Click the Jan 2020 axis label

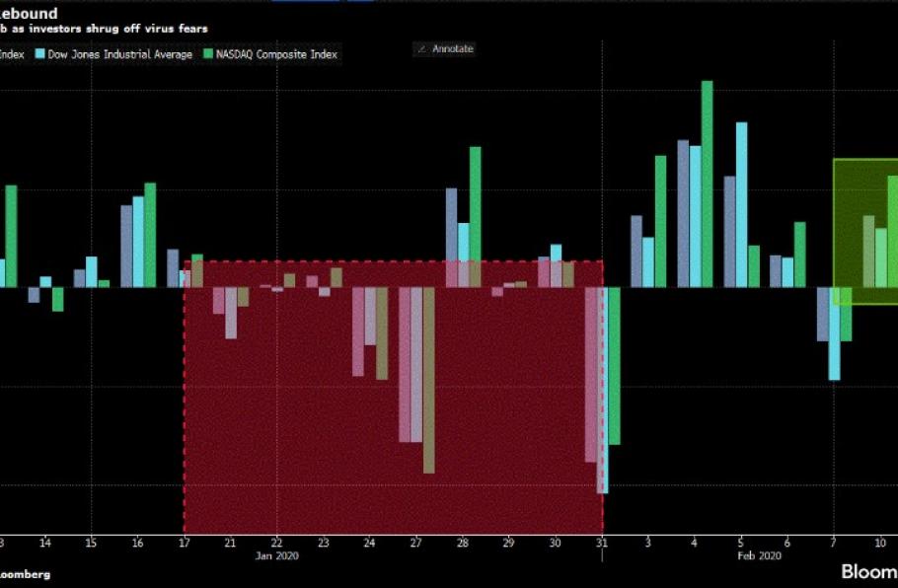[277, 555]
